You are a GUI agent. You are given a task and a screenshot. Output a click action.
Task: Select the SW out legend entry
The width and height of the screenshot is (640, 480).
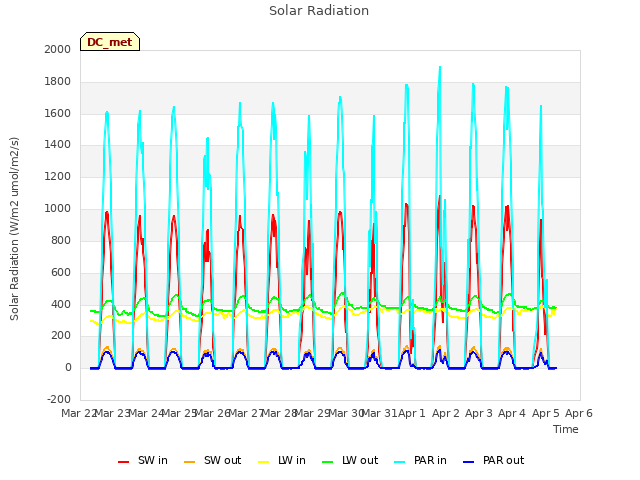(213, 460)
